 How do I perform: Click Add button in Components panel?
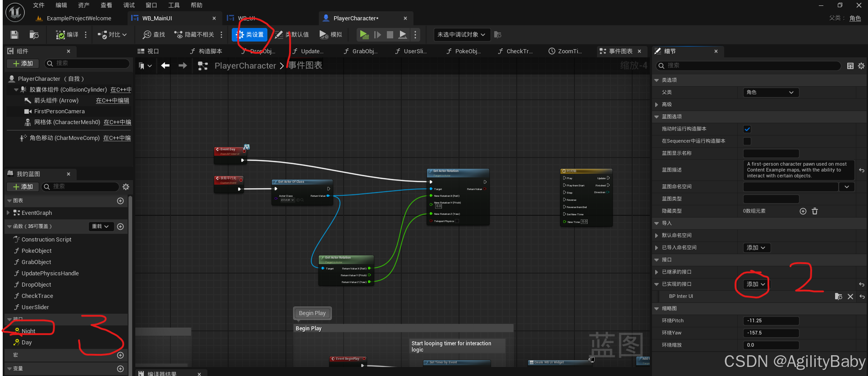23,64
